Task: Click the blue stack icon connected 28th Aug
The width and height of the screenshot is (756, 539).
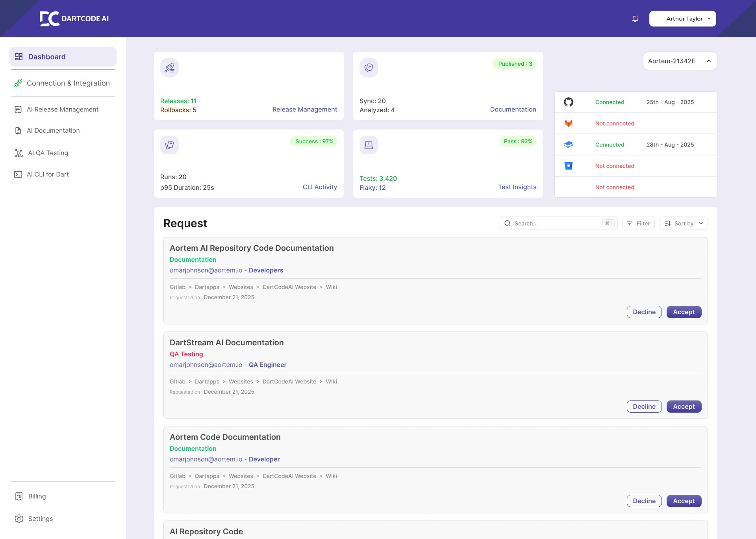Action: 569,144
